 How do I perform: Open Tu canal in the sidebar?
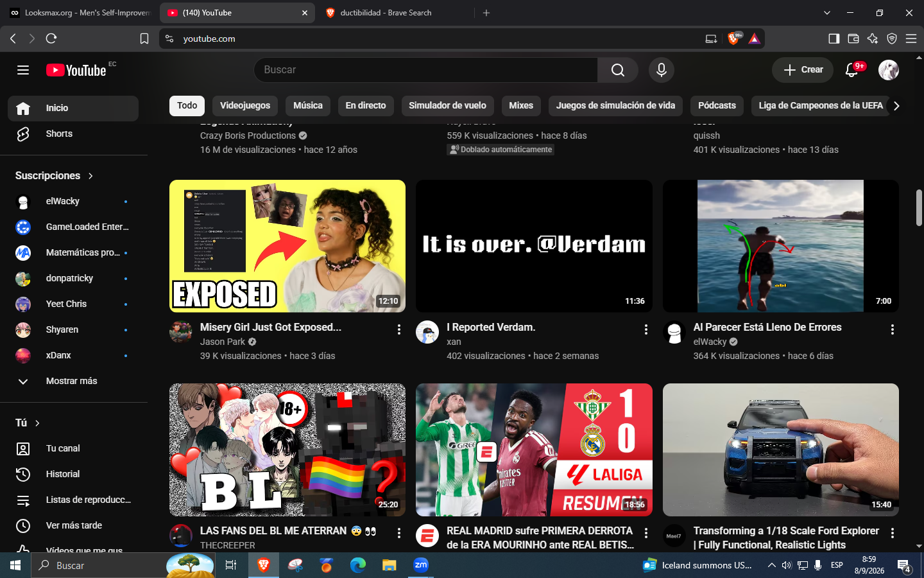(x=73, y=448)
